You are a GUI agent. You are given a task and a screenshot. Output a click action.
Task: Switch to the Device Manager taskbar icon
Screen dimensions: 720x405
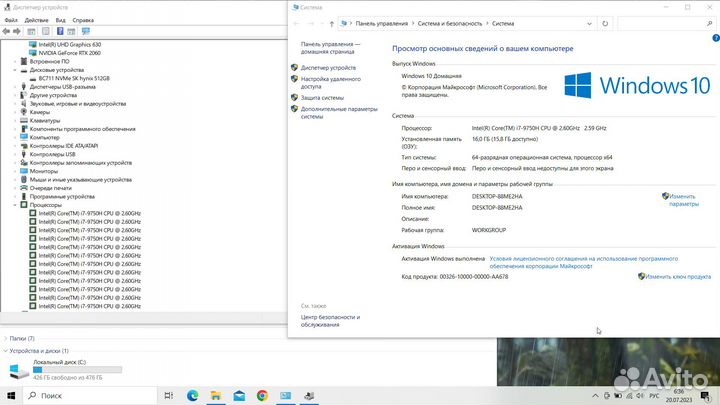point(309,395)
